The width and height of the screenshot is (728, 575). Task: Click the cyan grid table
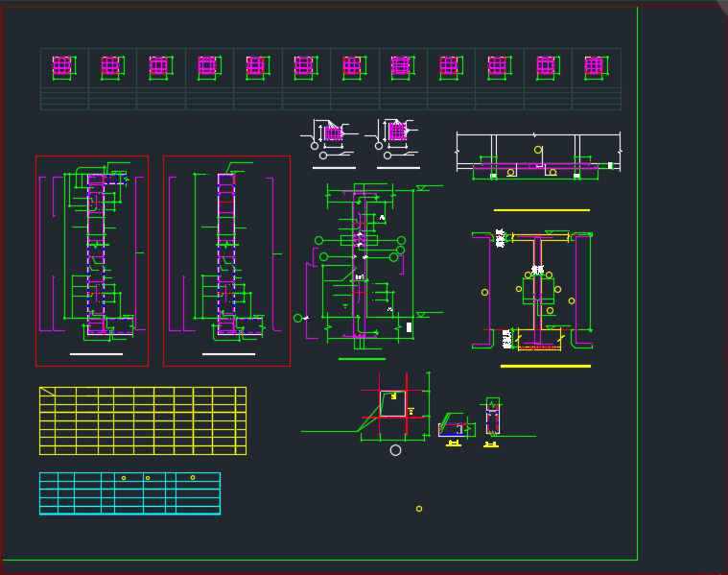[130, 493]
